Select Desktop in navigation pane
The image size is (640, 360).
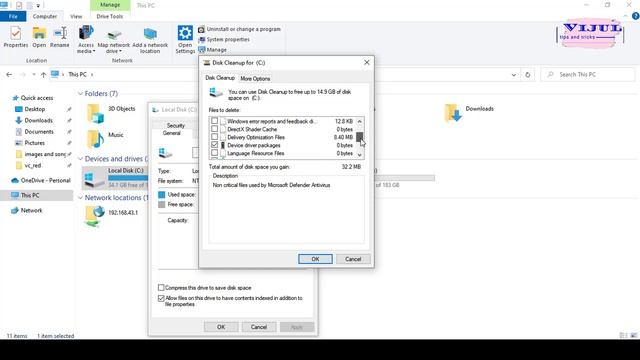click(34, 109)
